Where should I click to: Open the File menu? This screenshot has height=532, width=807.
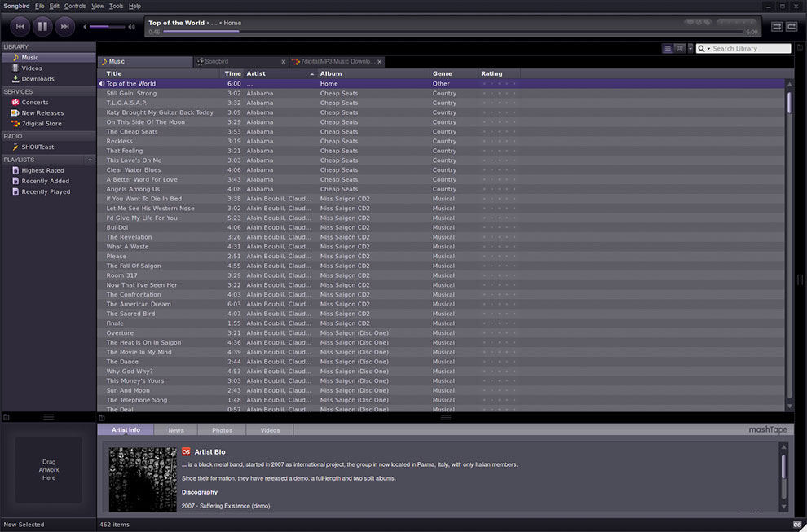pos(40,7)
